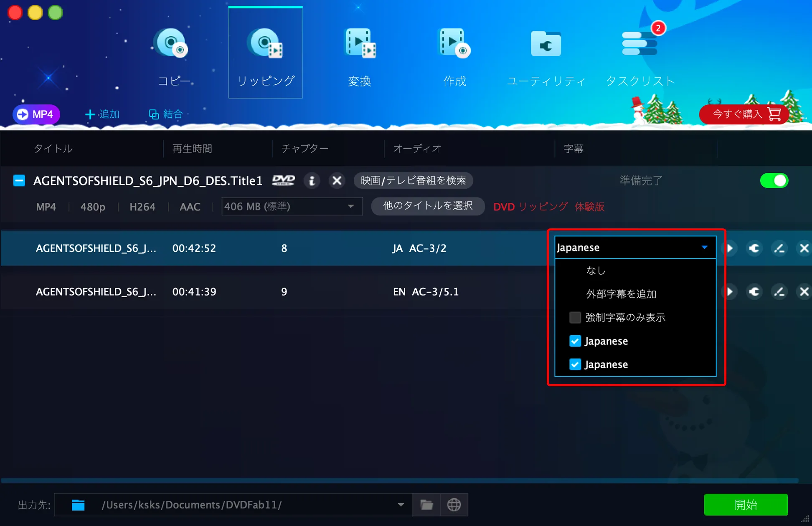Click the MP4 profile switcher button

click(x=36, y=114)
